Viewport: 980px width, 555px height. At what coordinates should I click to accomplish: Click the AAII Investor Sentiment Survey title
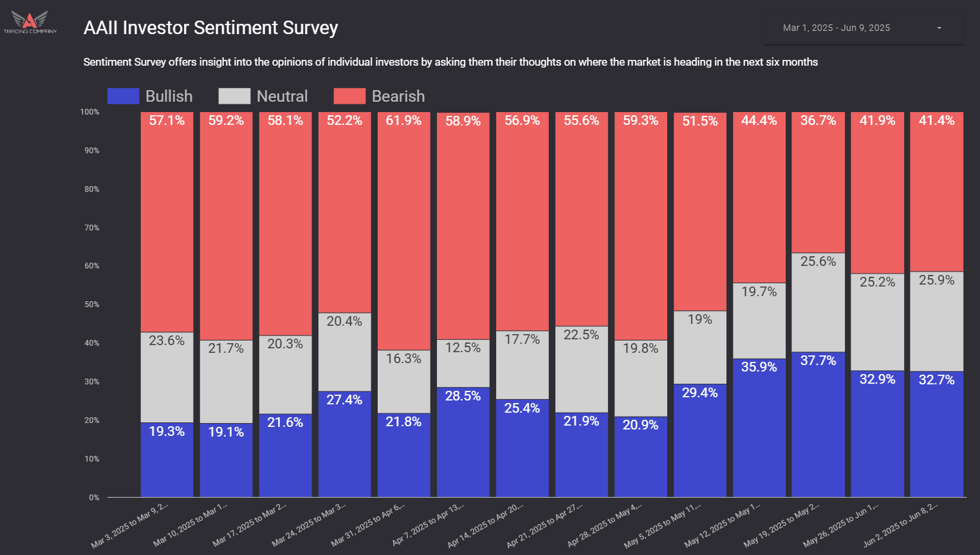(210, 28)
